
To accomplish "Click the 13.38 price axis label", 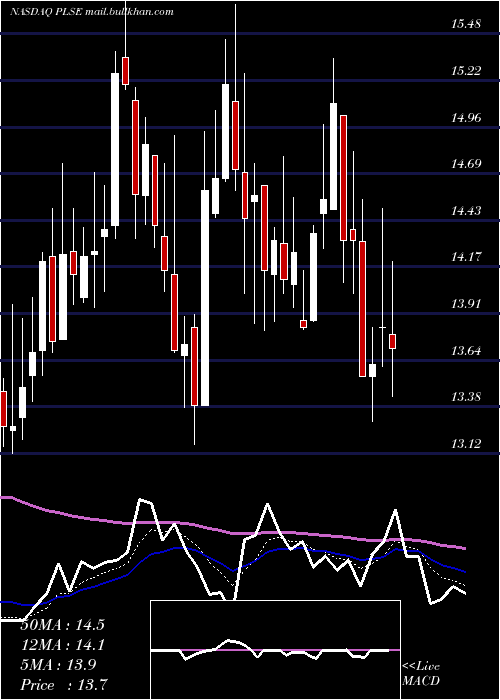I will [x=466, y=397].
